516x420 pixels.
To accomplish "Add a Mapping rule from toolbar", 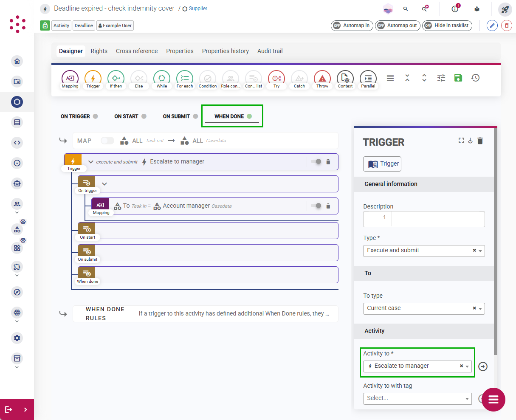I will click(70, 79).
